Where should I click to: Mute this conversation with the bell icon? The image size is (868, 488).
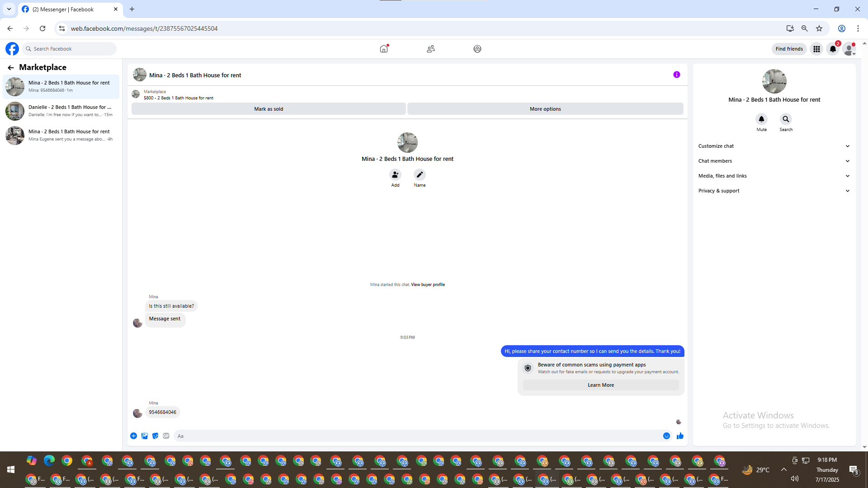pos(761,119)
